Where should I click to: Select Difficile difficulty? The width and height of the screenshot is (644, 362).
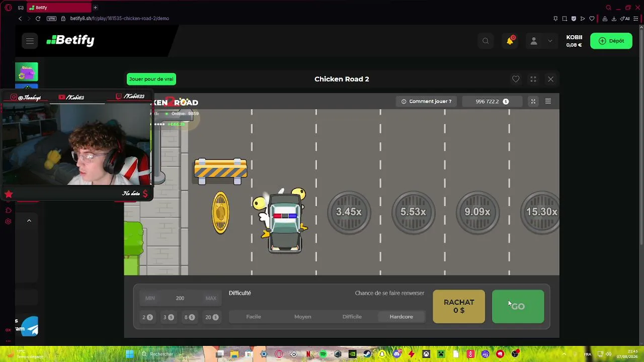point(352,317)
